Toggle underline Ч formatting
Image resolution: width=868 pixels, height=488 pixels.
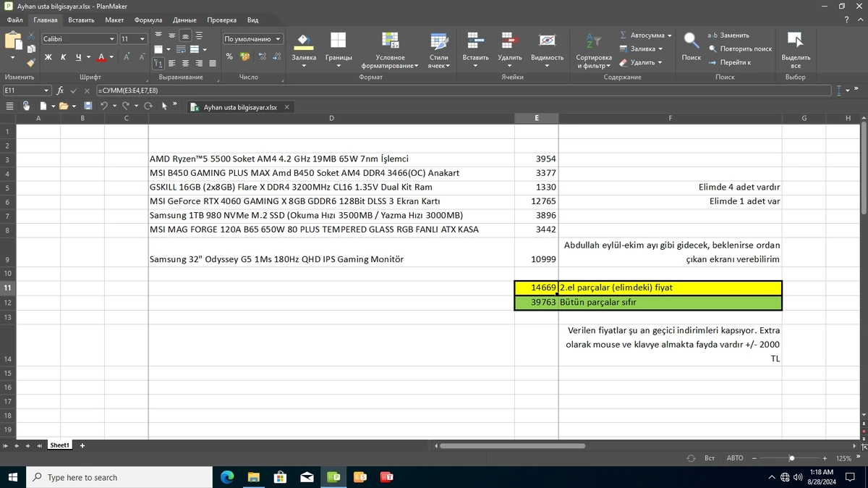point(78,57)
